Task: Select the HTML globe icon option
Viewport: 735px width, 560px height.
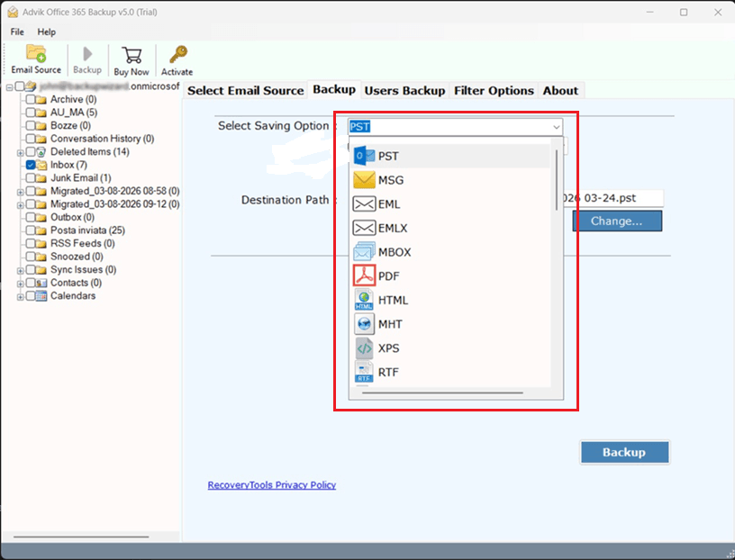Action: (x=364, y=300)
